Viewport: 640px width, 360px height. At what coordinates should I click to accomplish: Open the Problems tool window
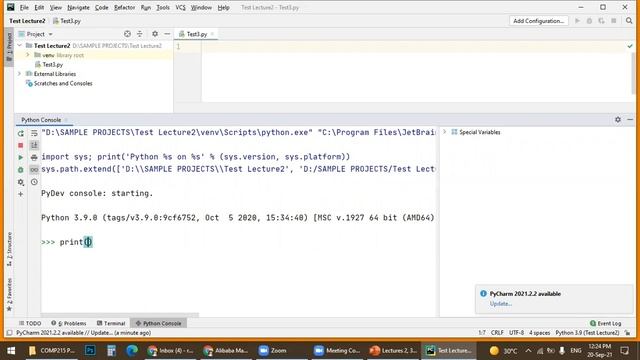[x=69, y=323]
